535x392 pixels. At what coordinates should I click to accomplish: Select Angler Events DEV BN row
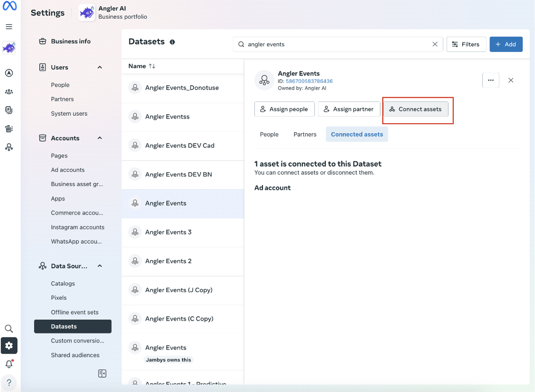pos(183,175)
